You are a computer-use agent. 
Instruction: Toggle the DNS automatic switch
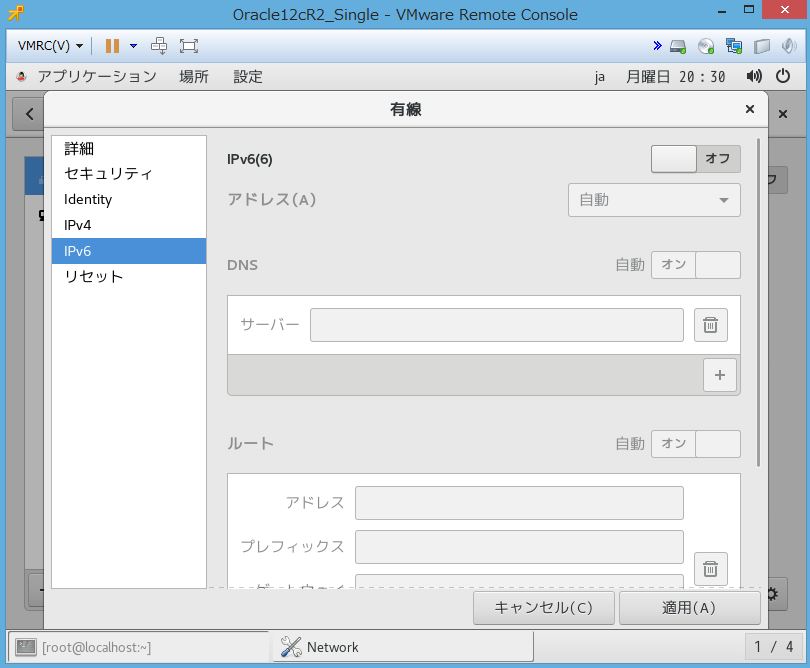coord(695,265)
